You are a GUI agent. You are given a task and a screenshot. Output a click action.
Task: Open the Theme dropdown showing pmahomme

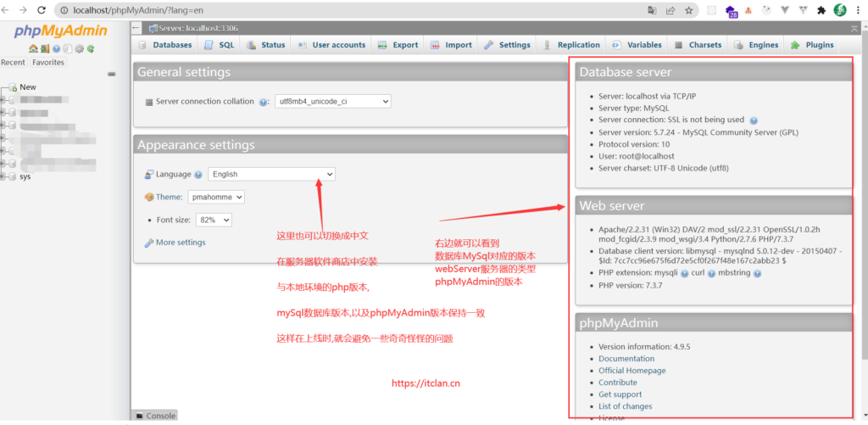216,197
